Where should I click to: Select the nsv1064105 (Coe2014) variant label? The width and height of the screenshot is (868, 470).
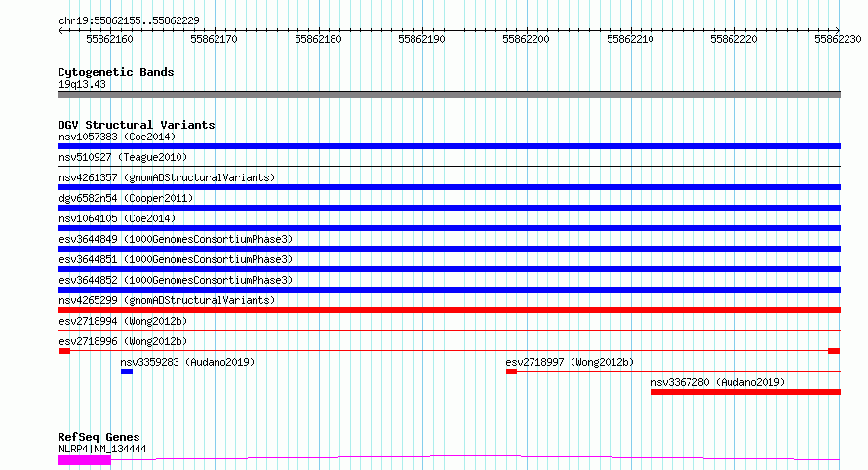pos(116,218)
